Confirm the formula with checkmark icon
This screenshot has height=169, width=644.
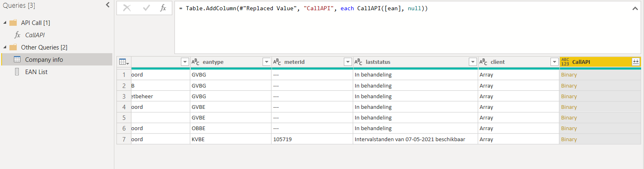click(146, 8)
